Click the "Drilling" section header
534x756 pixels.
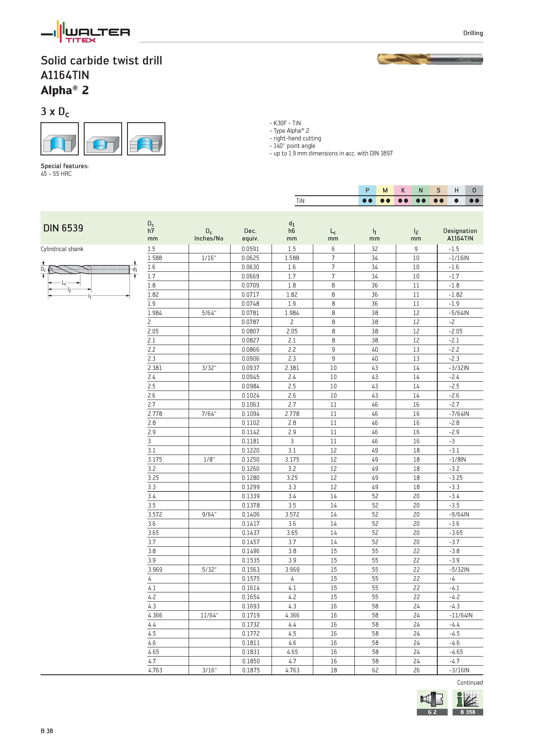point(473,33)
